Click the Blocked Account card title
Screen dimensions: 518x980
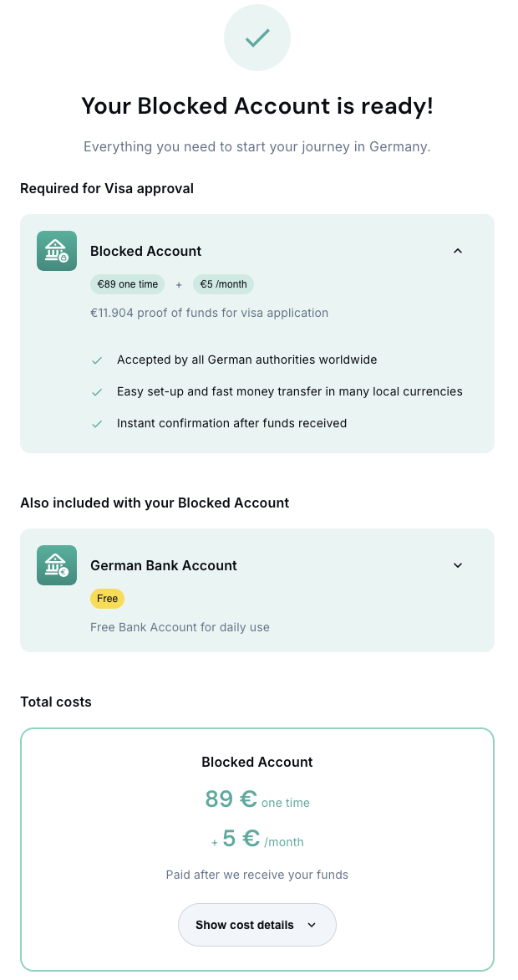146,251
